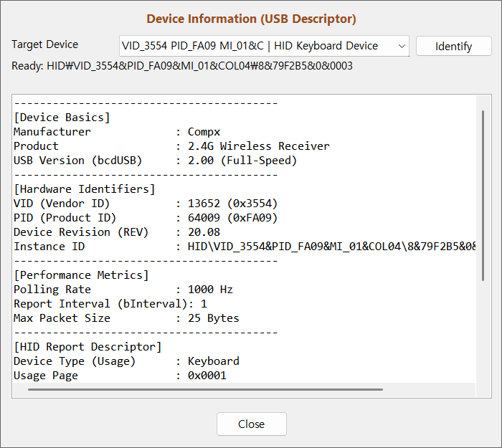The width and height of the screenshot is (502, 448).
Task: Click the vertical scrollbar thumb
Action: (483, 196)
